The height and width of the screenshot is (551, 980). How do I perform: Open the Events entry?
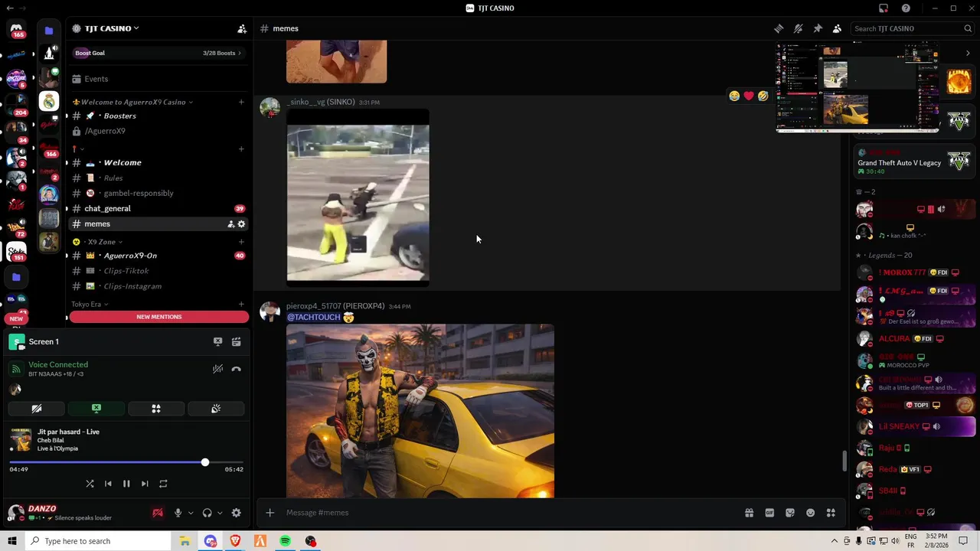click(158, 79)
